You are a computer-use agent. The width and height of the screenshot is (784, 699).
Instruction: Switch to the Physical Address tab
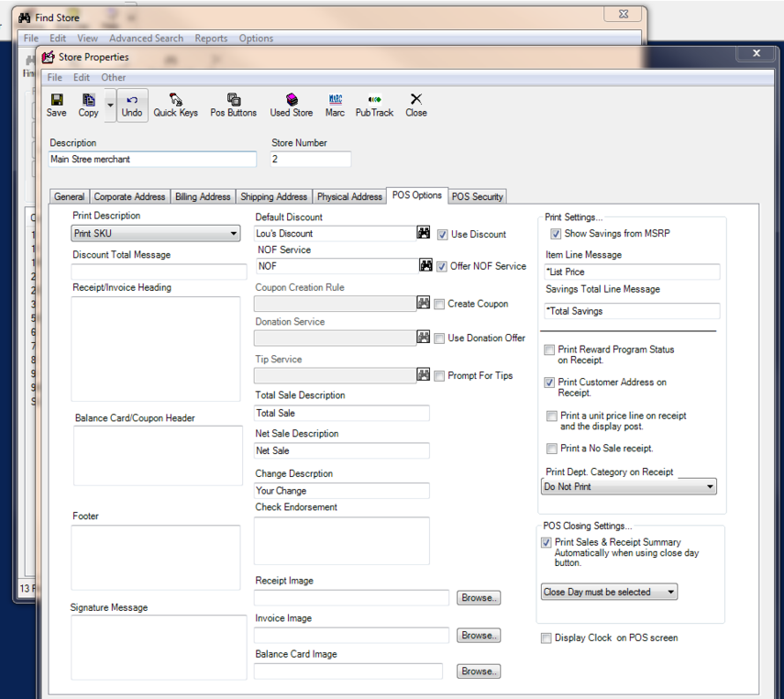[x=349, y=196]
